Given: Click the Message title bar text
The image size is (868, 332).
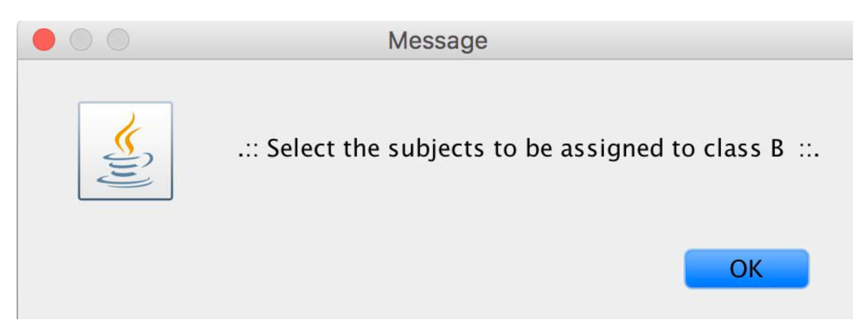Looking at the screenshot, I should (x=437, y=41).
